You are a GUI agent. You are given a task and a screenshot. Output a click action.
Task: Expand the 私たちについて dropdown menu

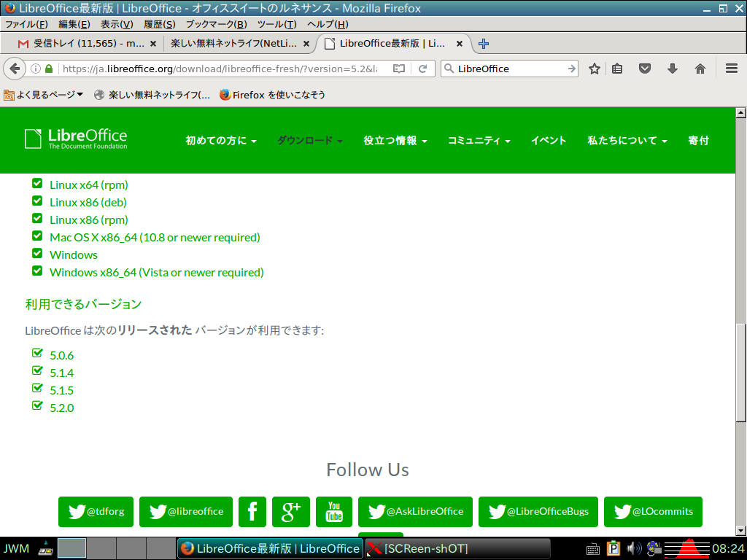click(627, 141)
